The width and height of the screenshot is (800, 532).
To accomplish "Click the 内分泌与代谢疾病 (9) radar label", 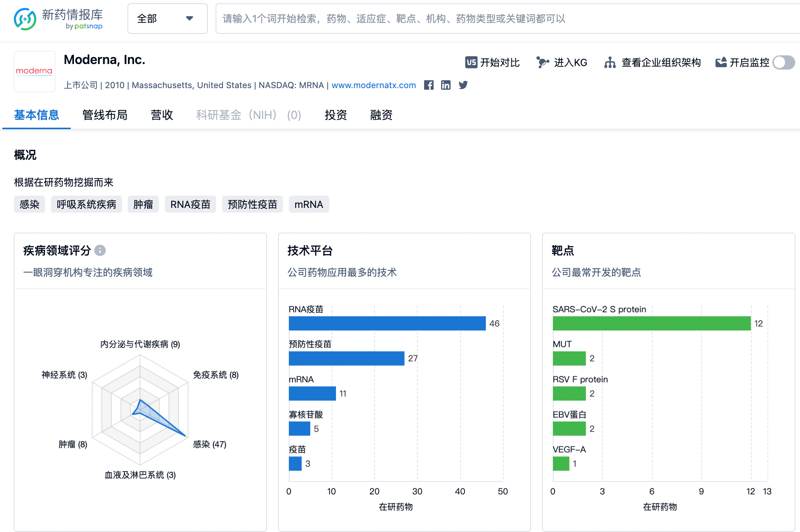I will [x=140, y=344].
